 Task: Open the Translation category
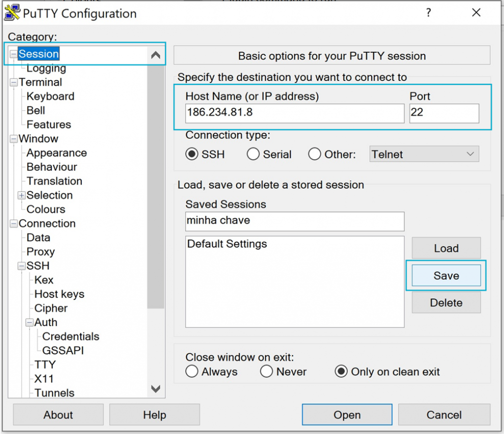coord(54,181)
